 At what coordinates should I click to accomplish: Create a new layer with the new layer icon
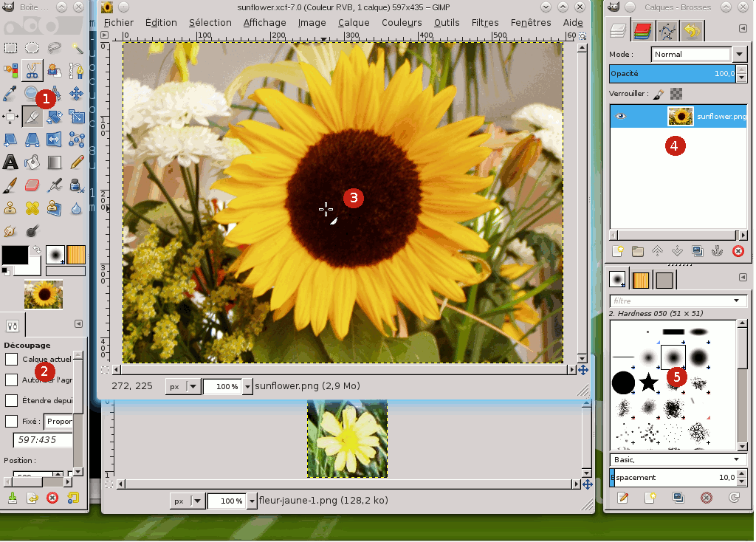click(618, 251)
